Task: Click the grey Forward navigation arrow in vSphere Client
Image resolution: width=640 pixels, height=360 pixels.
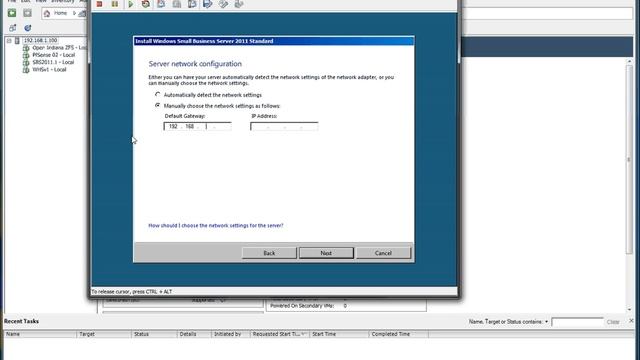Action: tap(27, 13)
